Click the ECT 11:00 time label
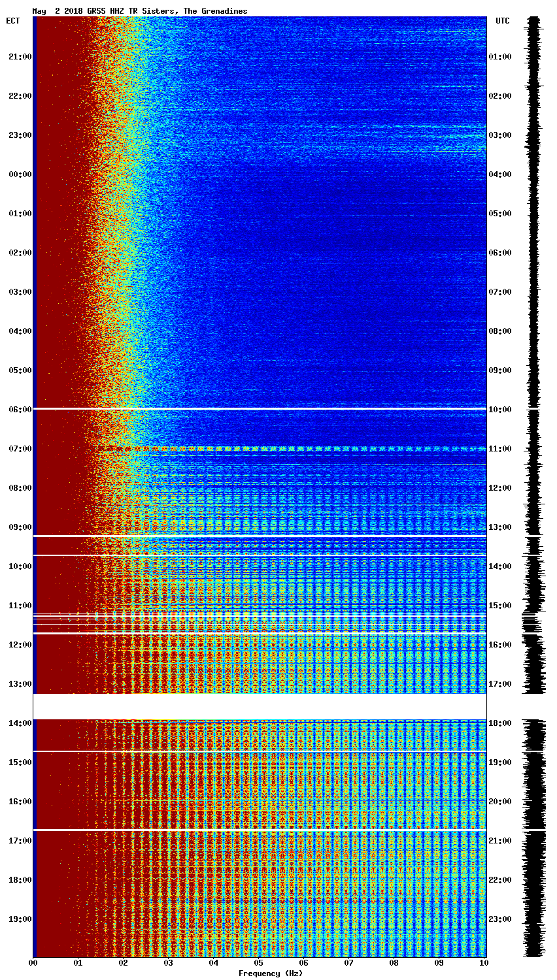Screen dimensions: 557x980 pyautogui.click(x=20, y=606)
